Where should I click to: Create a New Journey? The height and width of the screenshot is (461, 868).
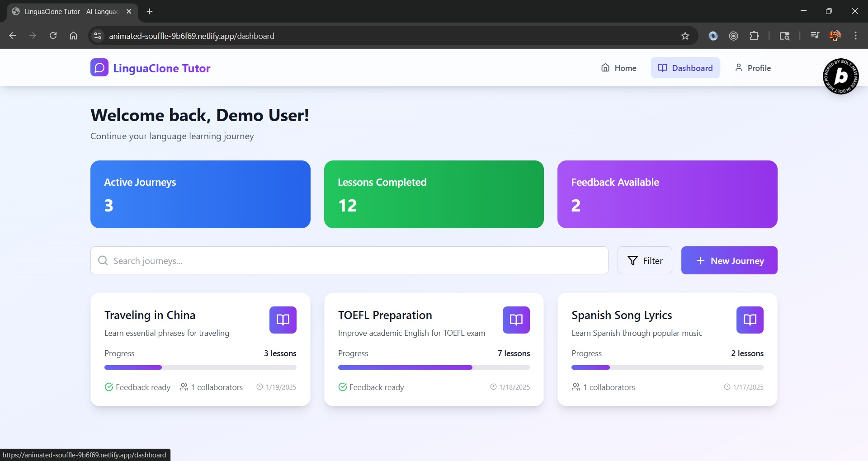point(729,260)
